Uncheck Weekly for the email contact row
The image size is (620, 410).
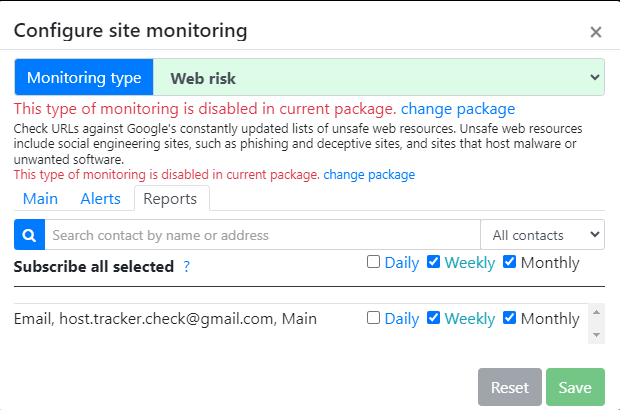(x=433, y=318)
